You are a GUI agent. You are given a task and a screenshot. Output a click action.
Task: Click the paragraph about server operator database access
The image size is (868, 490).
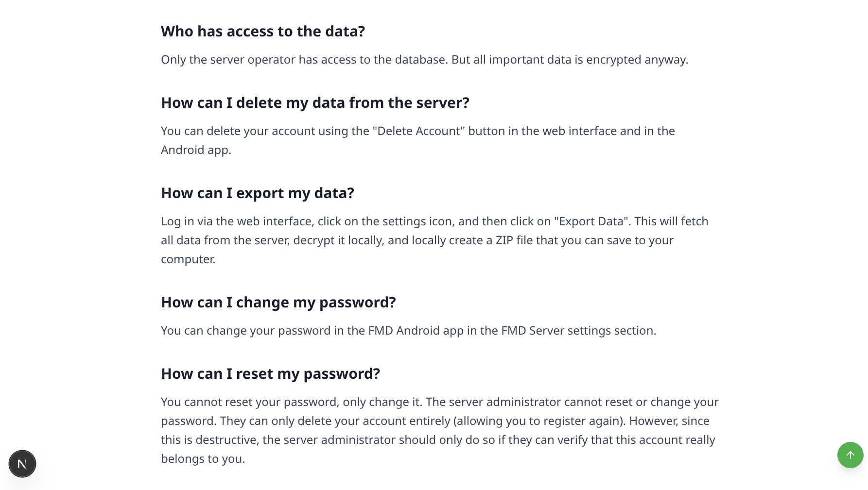click(424, 60)
